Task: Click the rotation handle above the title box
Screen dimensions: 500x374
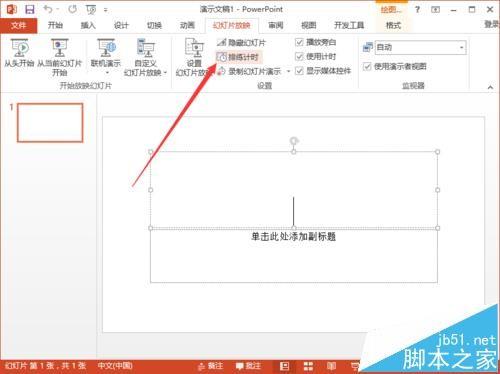Action: pyautogui.click(x=293, y=141)
